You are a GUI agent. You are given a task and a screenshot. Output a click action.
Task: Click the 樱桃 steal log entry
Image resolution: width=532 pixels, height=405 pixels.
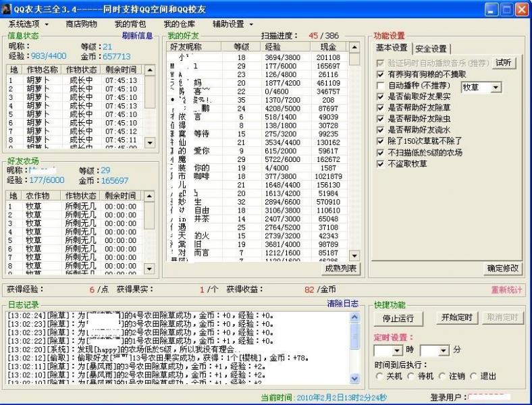[158, 358]
